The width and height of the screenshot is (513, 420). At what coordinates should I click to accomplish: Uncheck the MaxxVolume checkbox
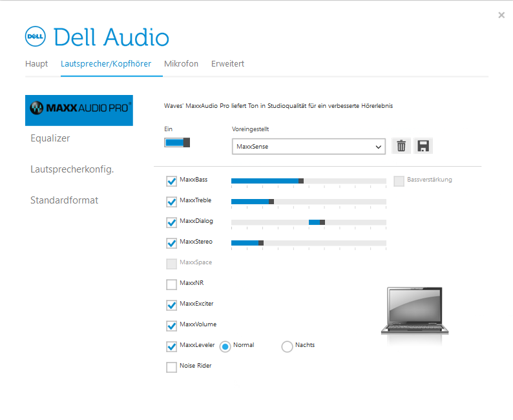click(171, 326)
